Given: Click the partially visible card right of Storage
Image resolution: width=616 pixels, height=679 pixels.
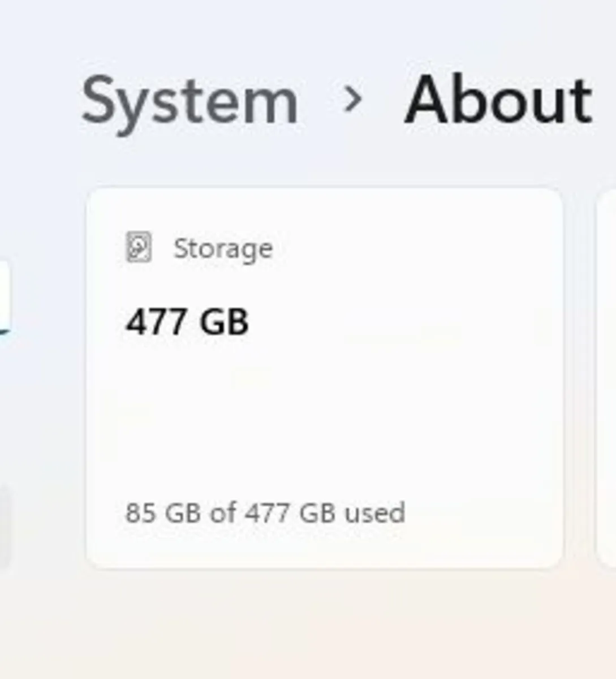Looking at the screenshot, I should pyautogui.click(x=607, y=379).
